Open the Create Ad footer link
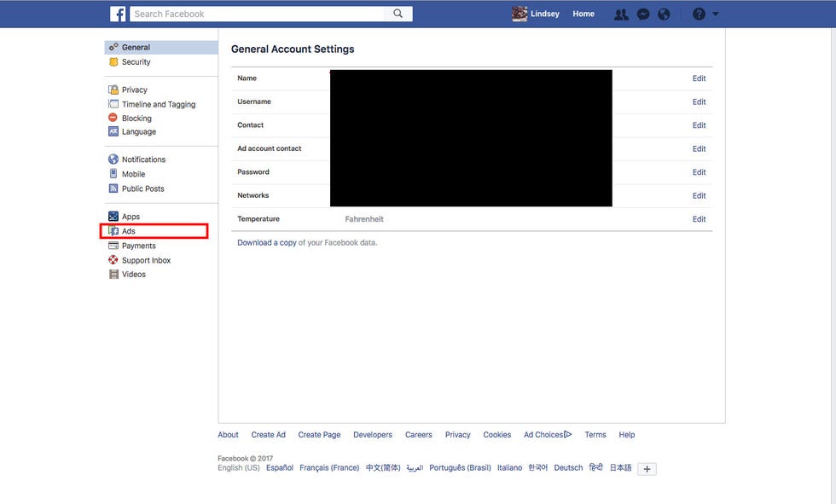The width and height of the screenshot is (836, 504). pyautogui.click(x=268, y=435)
